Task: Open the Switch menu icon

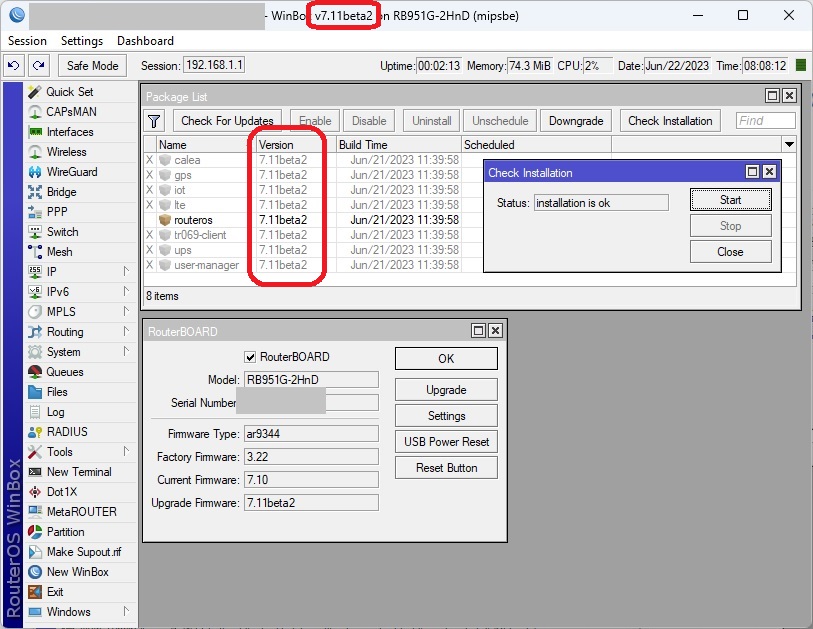Action: (x=35, y=232)
